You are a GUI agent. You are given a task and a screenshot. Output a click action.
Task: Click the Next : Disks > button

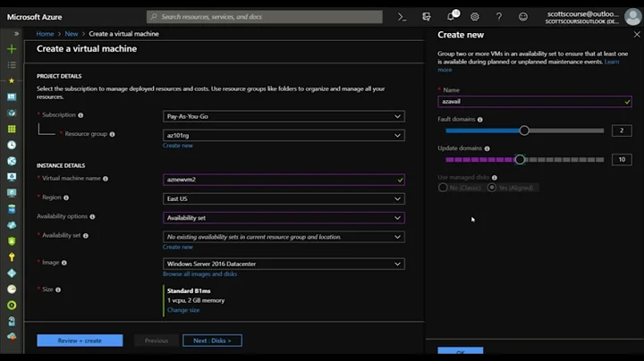tap(212, 340)
